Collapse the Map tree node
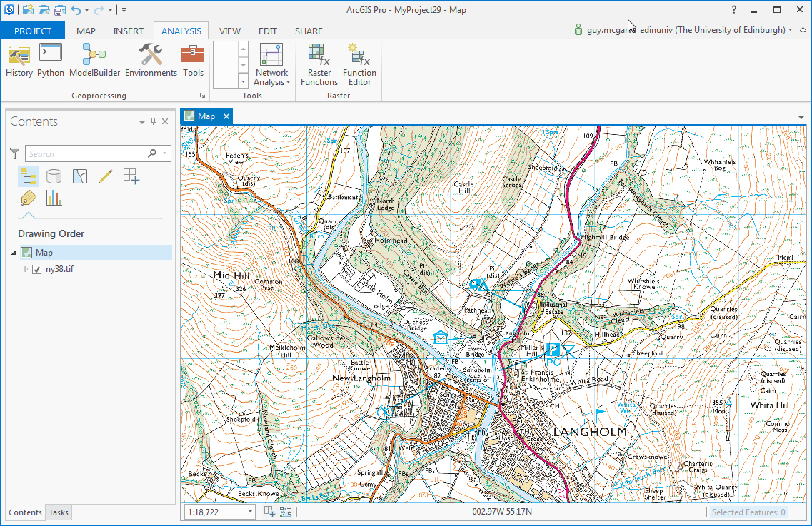This screenshot has height=526, width=812. point(14,253)
